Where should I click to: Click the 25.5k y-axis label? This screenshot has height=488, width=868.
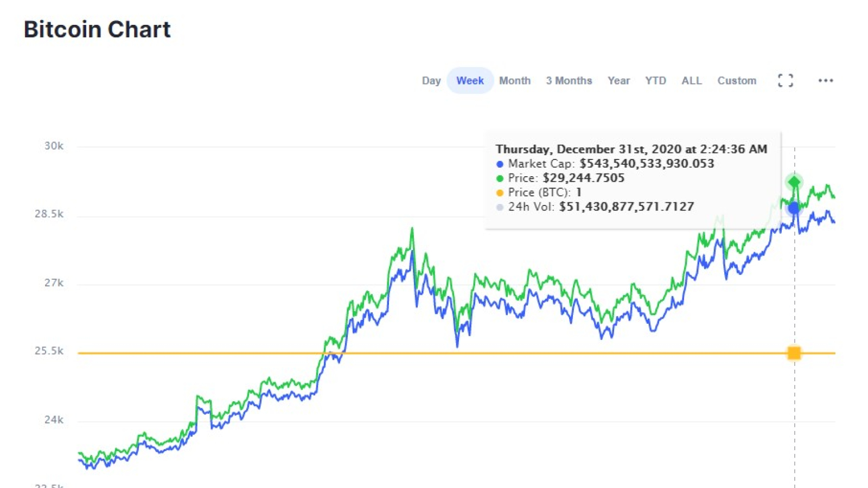pos(49,351)
